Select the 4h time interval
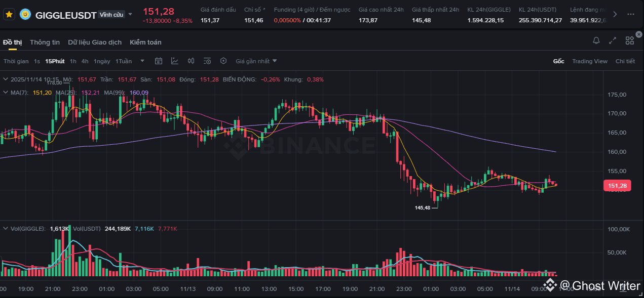The width and height of the screenshot is (644, 298). 85,61
